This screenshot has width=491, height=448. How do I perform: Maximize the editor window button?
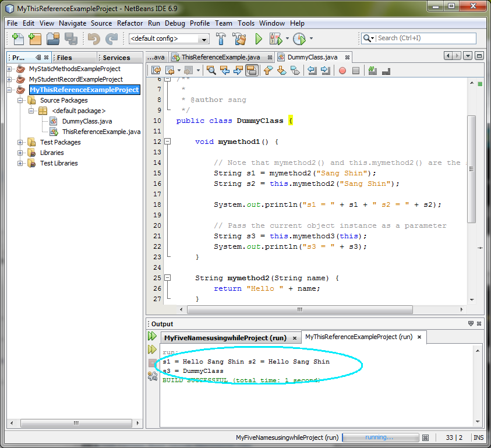[x=479, y=56]
